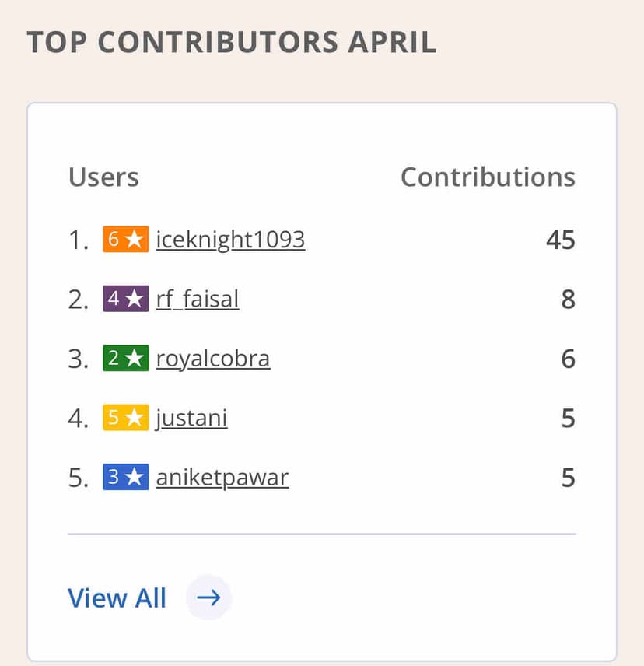The image size is (644, 666).
Task: Click rf_faisal's contribution count of 8
Action: [568, 300]
